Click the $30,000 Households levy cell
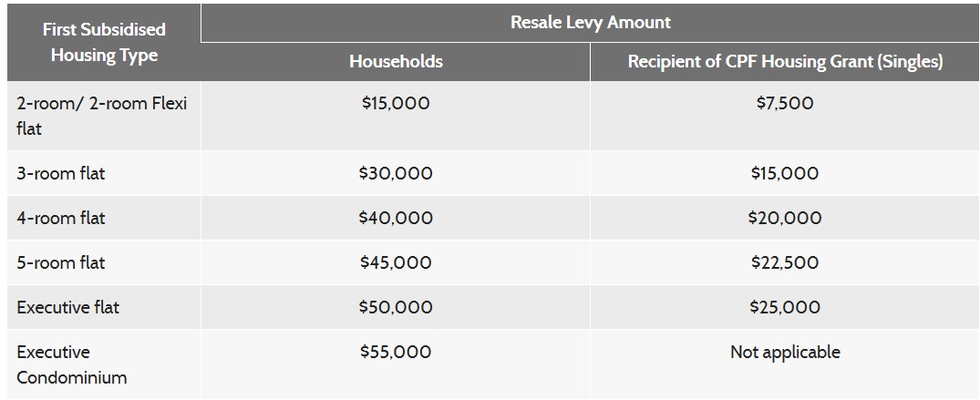980x400 pixels. click(396, 173)
